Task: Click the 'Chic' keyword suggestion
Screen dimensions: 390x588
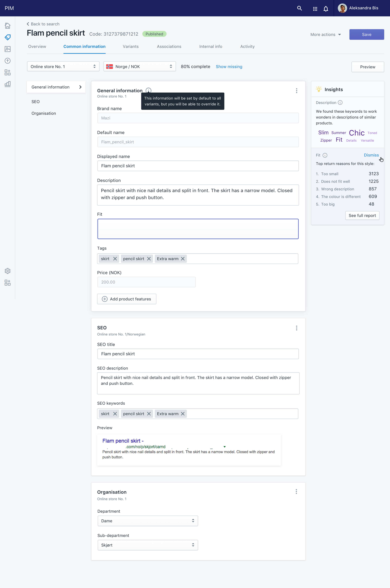Action: point(356,133)
